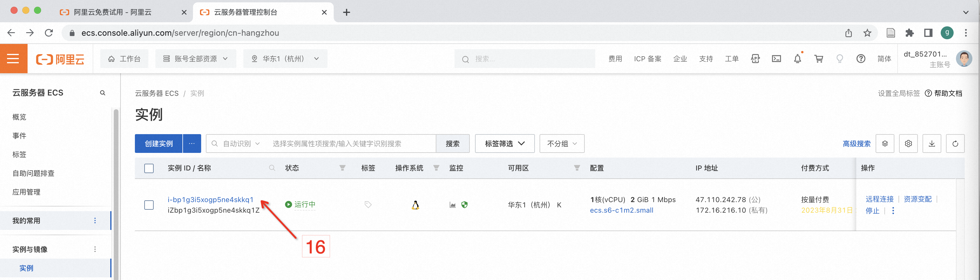Viewport: 980px width, 280px height.
Task: Click the monitoring chart icon in instance row
Action: pos(452,205)
